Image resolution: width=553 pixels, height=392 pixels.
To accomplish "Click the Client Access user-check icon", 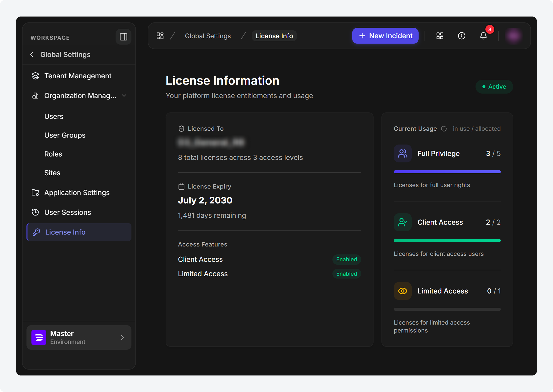I will (402, 222).
